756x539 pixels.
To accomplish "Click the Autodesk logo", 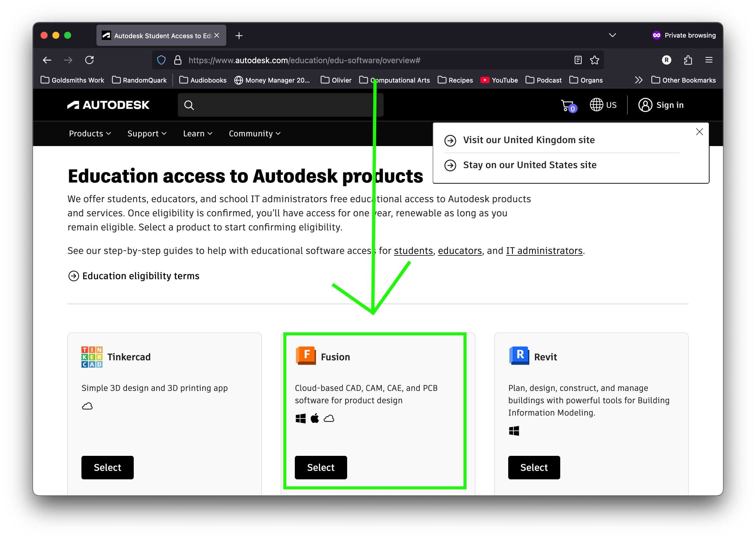I will click(x=108, y=105).
